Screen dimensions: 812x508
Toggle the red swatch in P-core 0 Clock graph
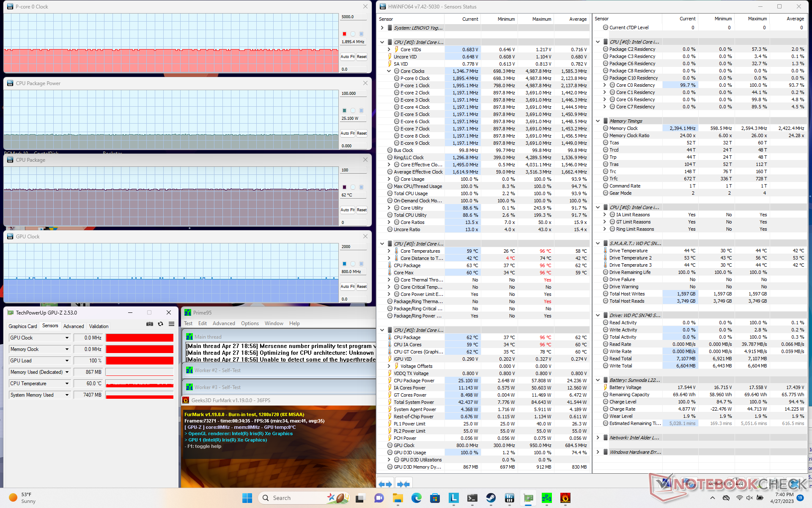(x=344, y=34)
